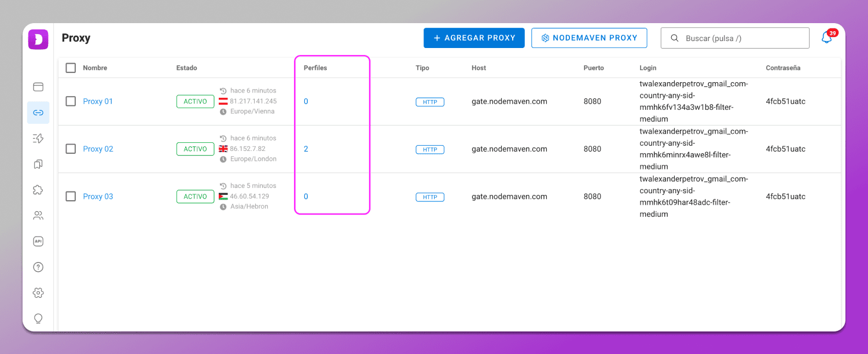Viewport: 868px width, 354px height.
Task: Open the Proxy 02 name link
Action: tap(98, 149)
